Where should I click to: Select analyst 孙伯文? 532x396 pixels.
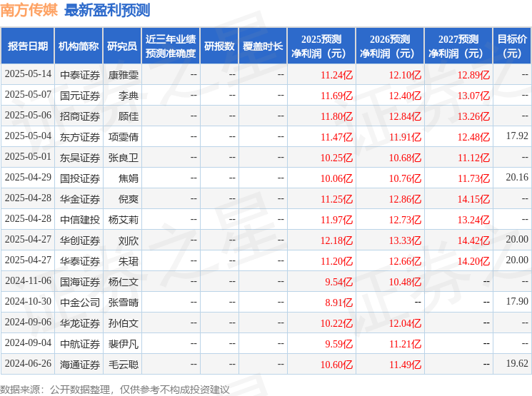(124, 323)
